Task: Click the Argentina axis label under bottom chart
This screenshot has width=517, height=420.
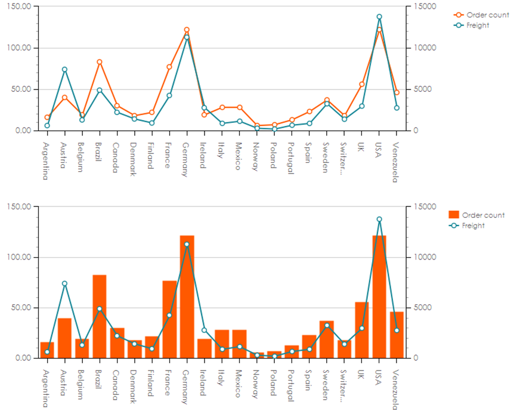Action: pyautogui.click(x=46, y=388)
